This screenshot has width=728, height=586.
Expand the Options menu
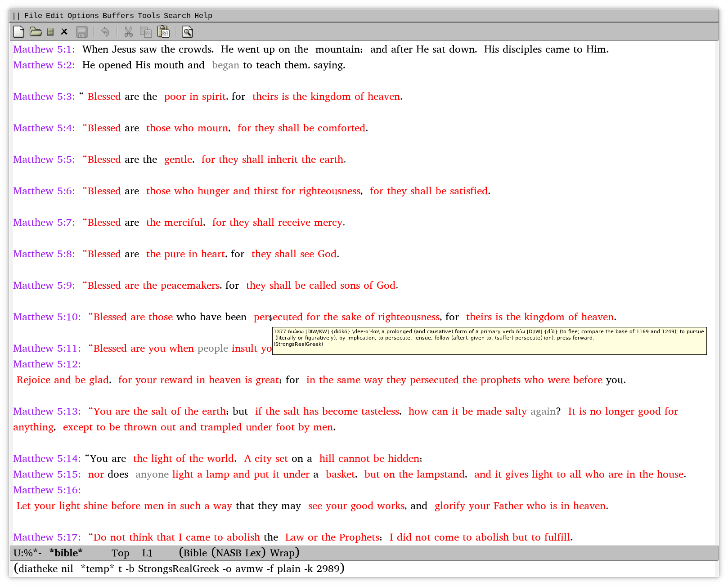coord(83,16)
